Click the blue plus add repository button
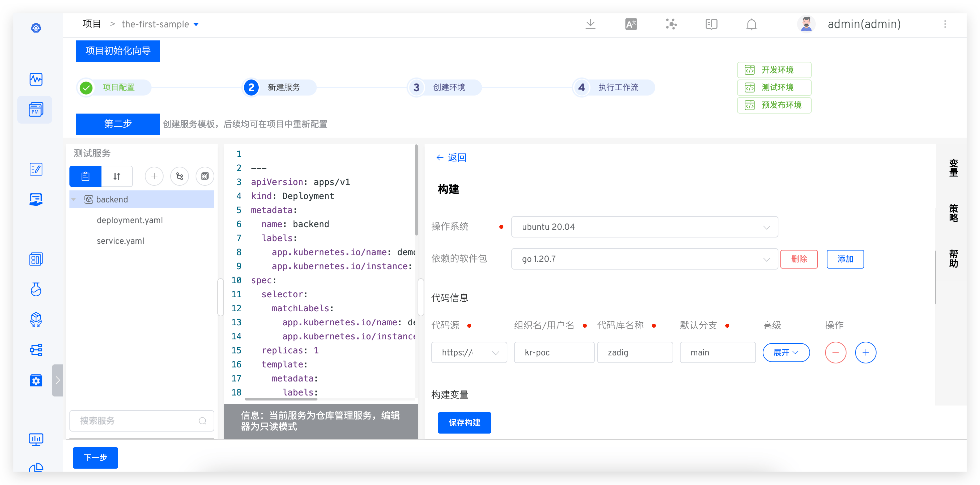Screen dimensions: 980x485 tap(865, 352)
